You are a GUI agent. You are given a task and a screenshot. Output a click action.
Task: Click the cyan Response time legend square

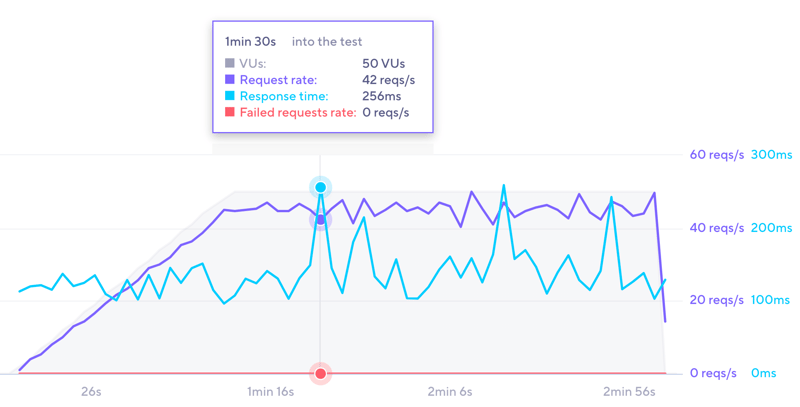[230, 97]
